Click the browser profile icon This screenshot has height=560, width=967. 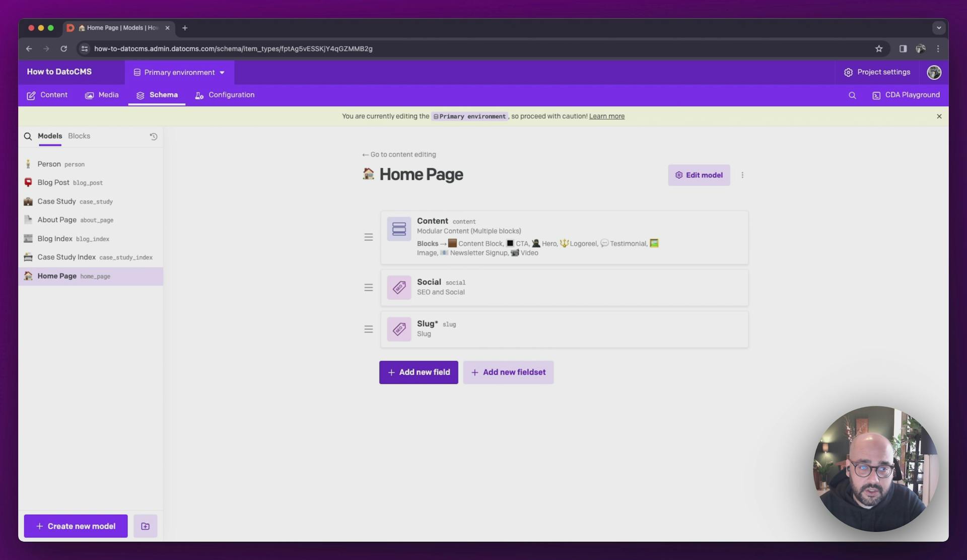click(x=921, y=49)
